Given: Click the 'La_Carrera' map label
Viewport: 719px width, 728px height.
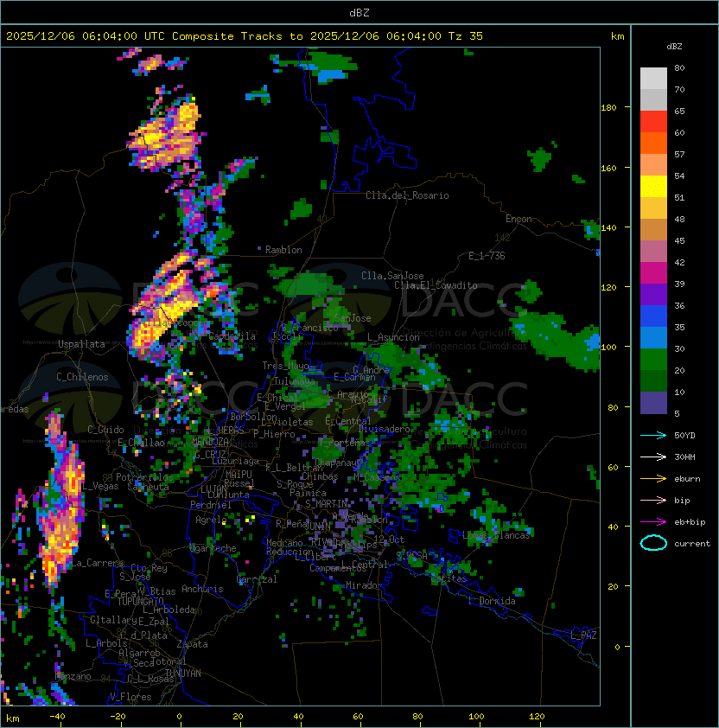Looking at the screenshot, I should coord(97,563).
